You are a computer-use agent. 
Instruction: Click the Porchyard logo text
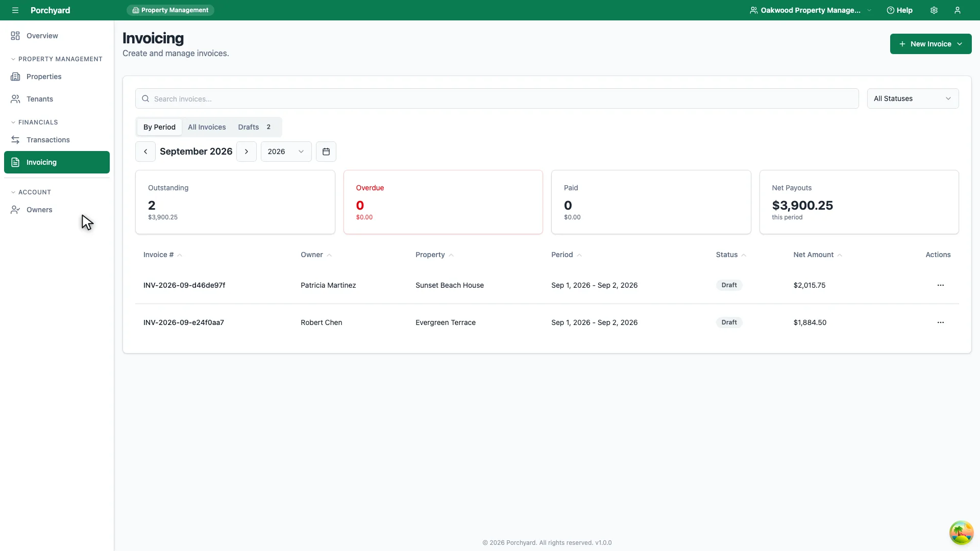coord(50,10)
